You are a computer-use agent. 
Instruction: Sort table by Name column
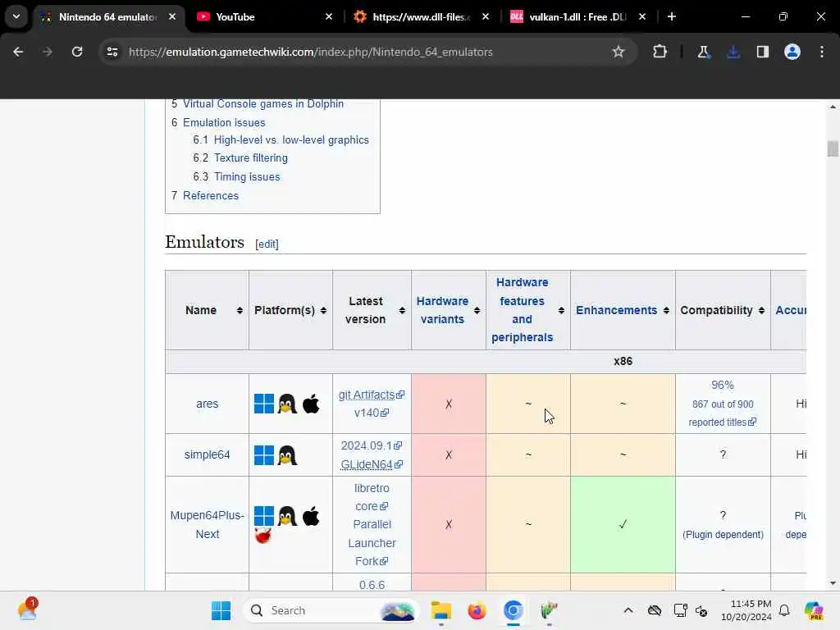tap(240, 311)
